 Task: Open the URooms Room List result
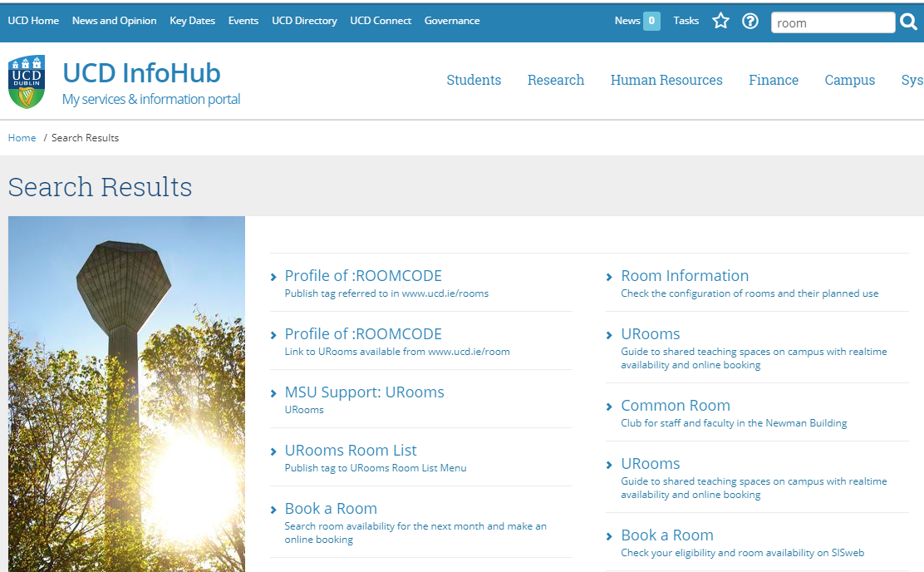351,451
